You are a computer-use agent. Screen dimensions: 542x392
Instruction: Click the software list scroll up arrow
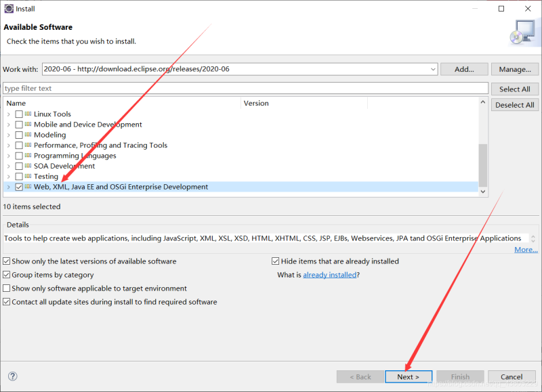[483, 102]
